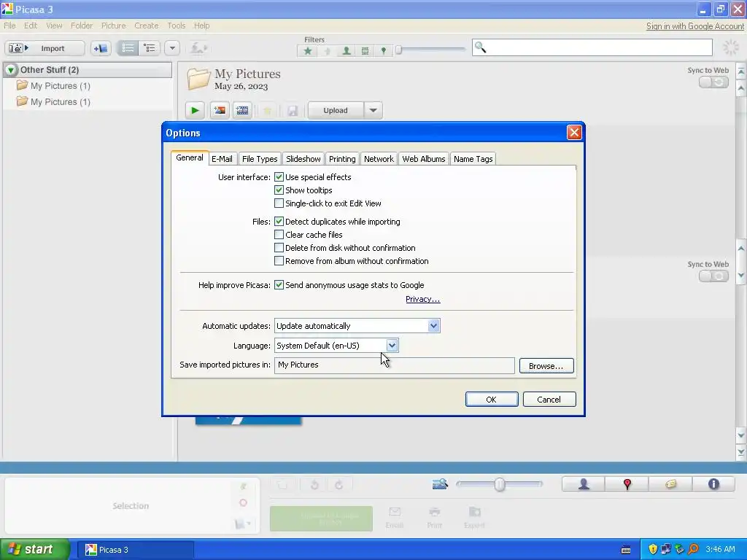Open the Web Albums tab
This screenshot has width=747, height=560.
(424, 159)
